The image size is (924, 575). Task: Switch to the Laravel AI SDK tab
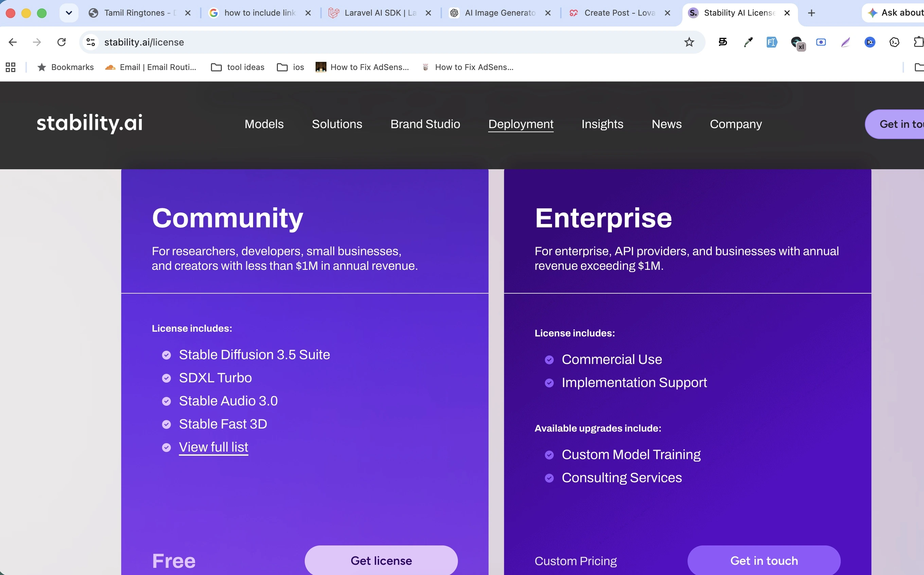380,13
